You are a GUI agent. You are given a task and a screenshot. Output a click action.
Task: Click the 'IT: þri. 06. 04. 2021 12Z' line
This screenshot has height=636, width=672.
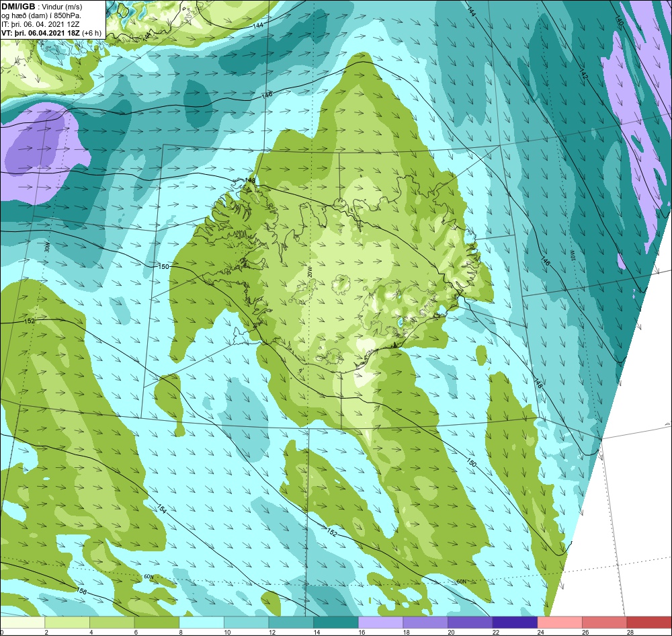point(40,24)
